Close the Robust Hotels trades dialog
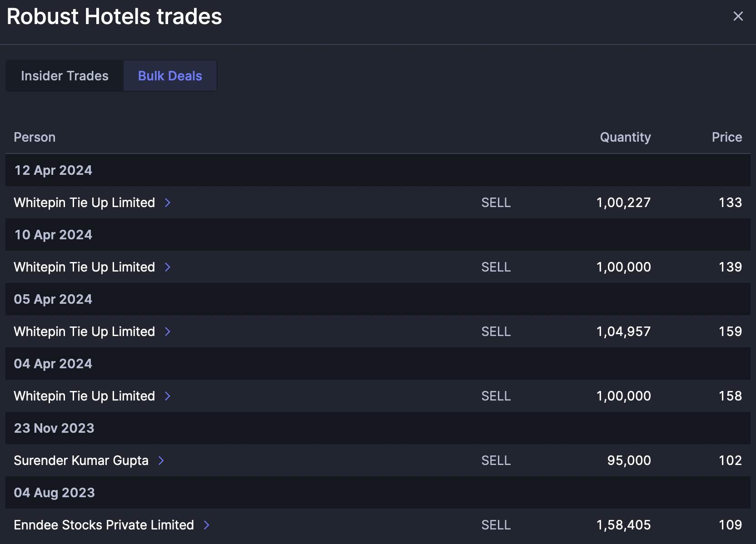 tap(738, 16)
